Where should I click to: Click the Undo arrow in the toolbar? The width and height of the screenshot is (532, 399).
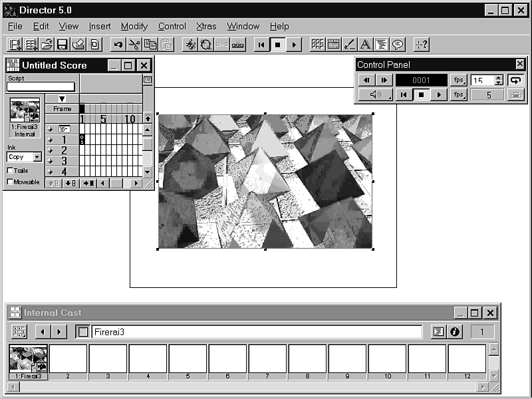click(x=118, y=45)
